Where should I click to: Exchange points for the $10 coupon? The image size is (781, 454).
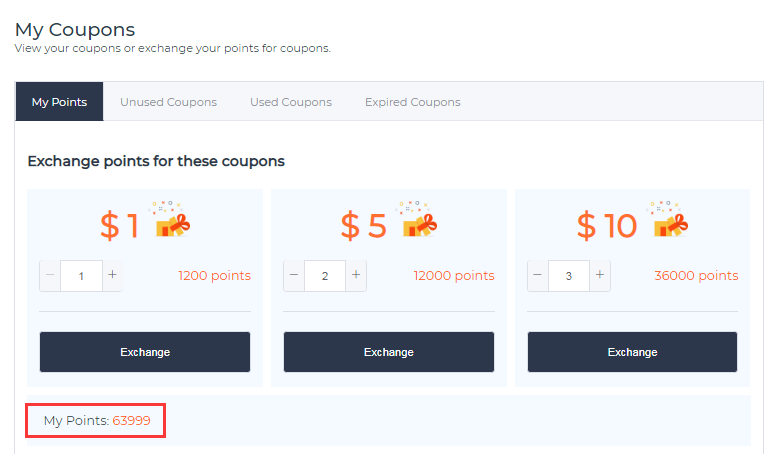tap(633, 352)
